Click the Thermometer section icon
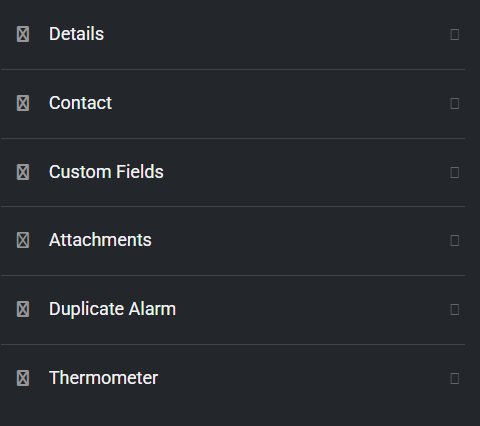Screen dimensions: 480x426 coord(23,378)
